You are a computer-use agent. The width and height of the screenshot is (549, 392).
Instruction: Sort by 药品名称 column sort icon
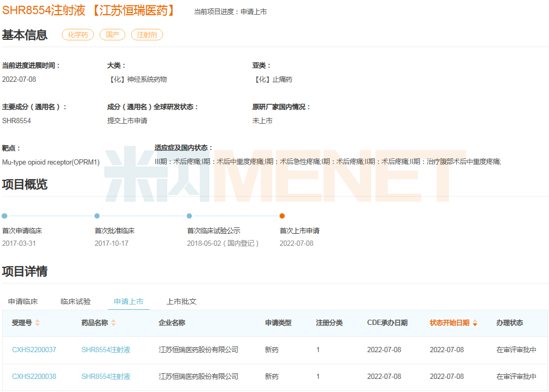tap(114, 323)
